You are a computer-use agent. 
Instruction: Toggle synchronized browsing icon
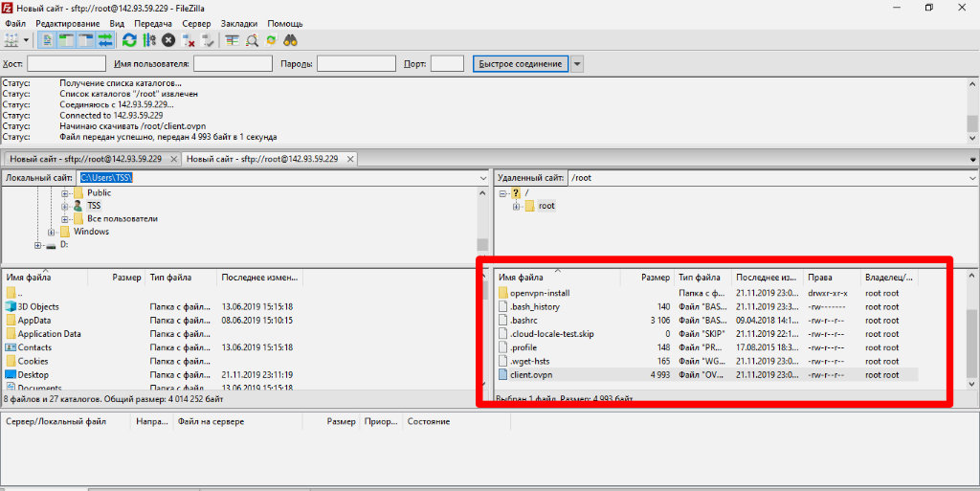[271, 40]
